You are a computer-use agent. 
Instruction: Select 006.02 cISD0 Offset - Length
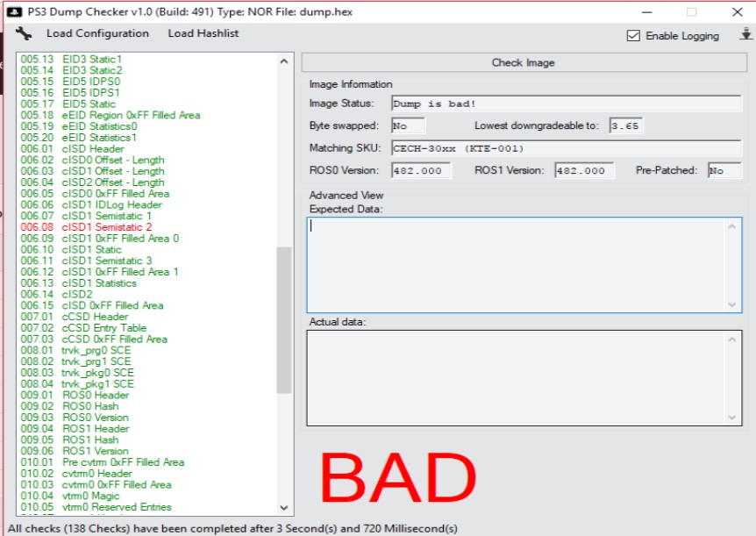pyautogui.click(x=93, y=160)
